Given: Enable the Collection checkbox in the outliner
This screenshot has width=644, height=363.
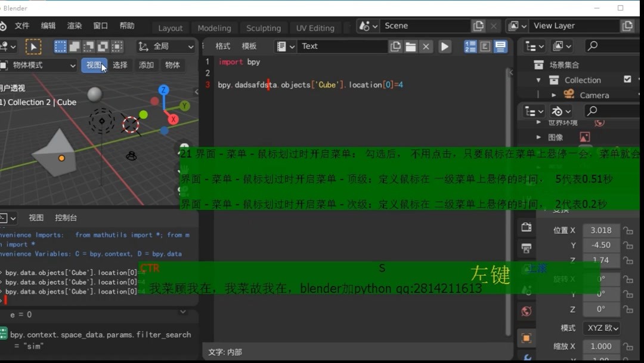Looking at the screenshot, I should pos(628,79).
